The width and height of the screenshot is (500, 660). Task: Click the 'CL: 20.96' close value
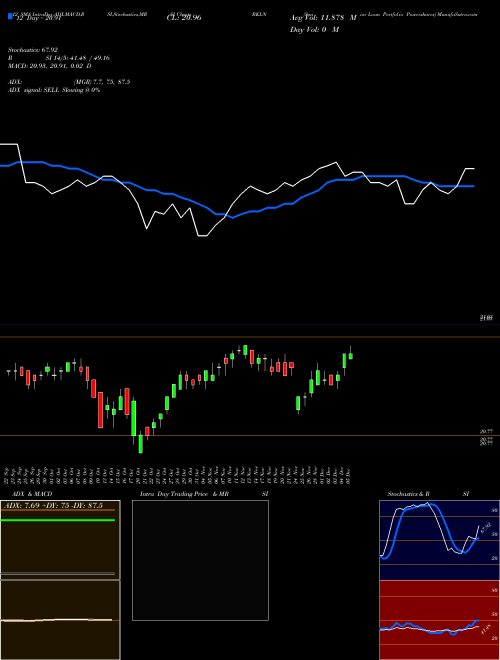(x=184, y=18)
